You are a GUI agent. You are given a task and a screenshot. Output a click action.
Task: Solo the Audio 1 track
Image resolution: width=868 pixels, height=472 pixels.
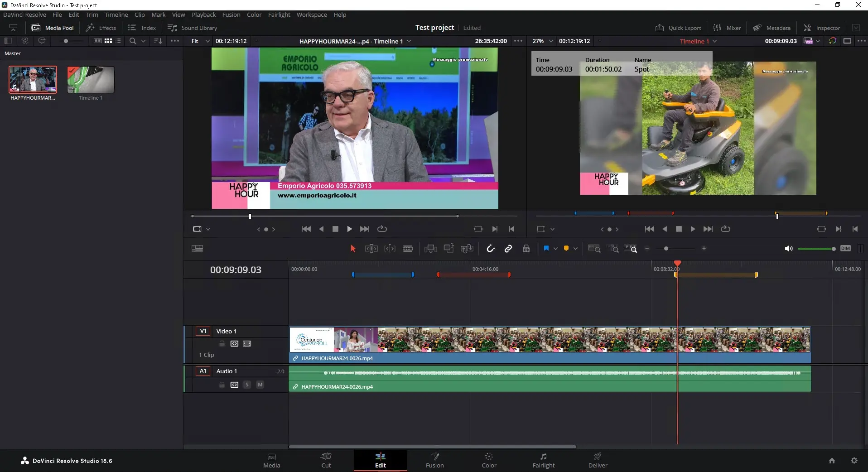click(x=247, y=385)
